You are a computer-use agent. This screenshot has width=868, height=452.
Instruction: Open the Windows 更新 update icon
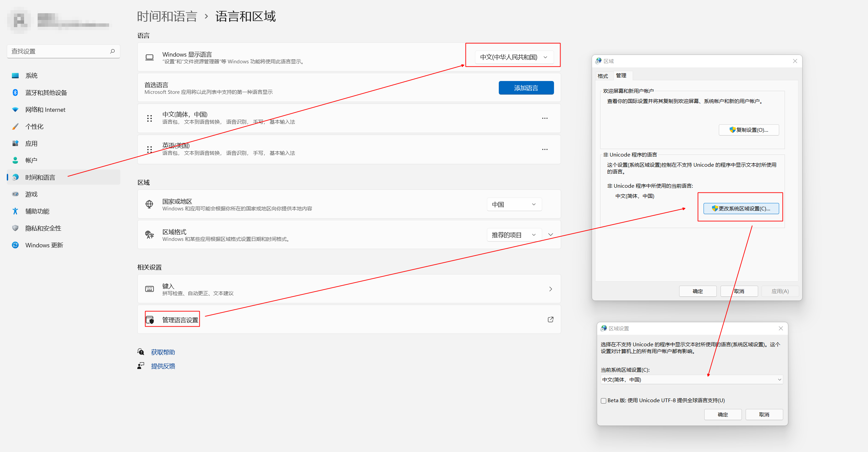tap(15, 245)
